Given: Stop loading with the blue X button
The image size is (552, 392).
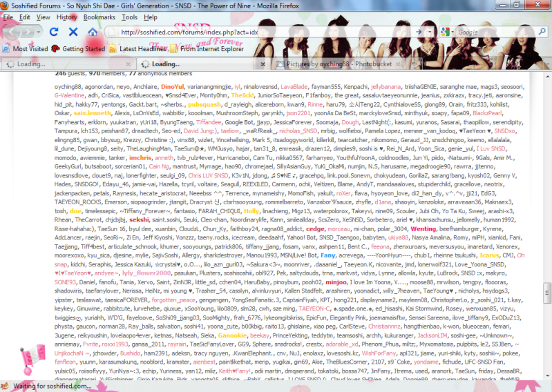Looking at the screenshot, I should click(73, 32).
